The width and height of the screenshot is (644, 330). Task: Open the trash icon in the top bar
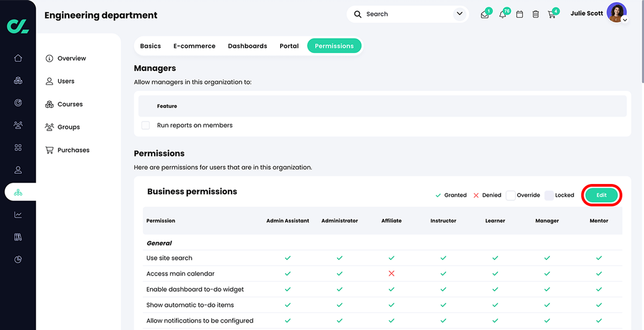[x=535, y=14]
